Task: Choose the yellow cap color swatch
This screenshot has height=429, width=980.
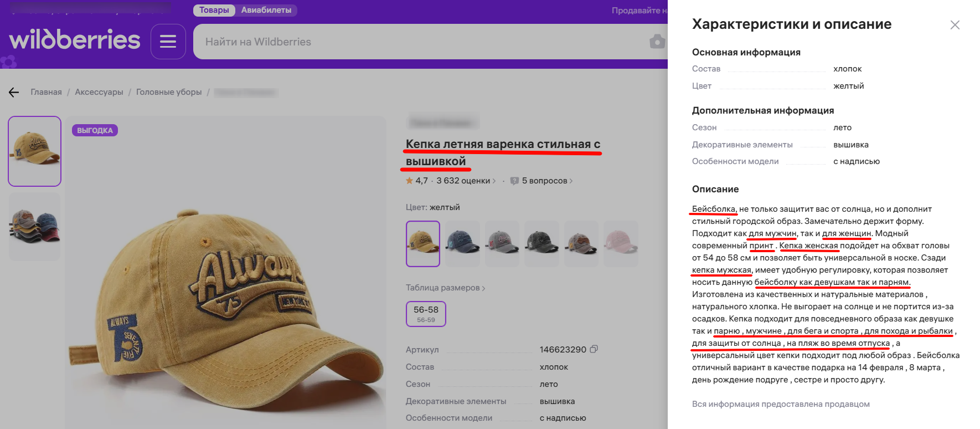Action: 423,244
